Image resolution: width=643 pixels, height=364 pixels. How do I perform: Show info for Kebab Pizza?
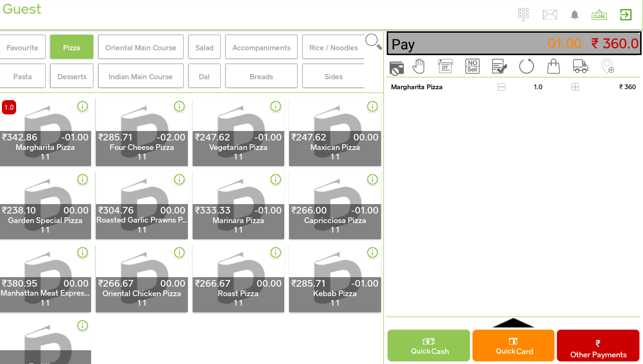pyautogui.click(x=373, y=252)
